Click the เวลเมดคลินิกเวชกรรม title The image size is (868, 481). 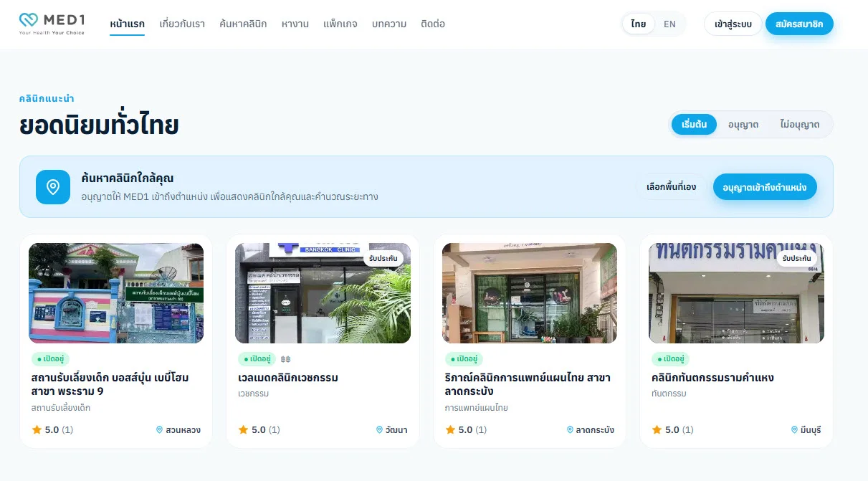click(x=288, y=378)
